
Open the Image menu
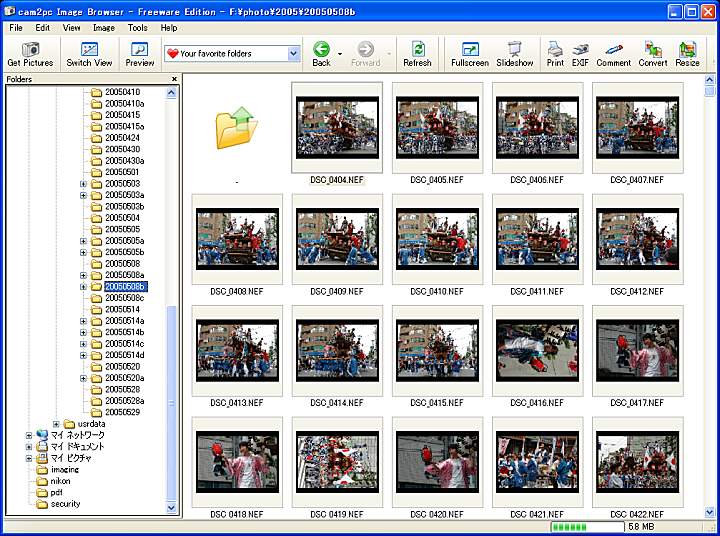pos(104,28)
